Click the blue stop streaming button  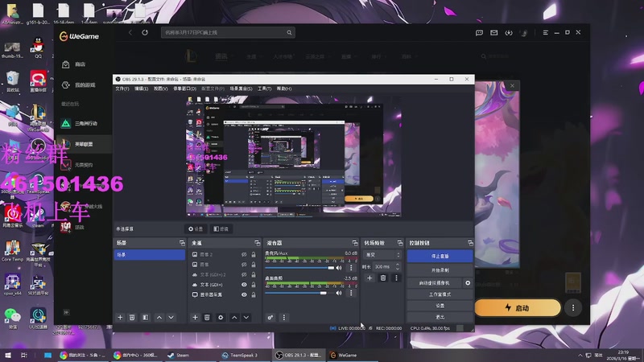440,256
